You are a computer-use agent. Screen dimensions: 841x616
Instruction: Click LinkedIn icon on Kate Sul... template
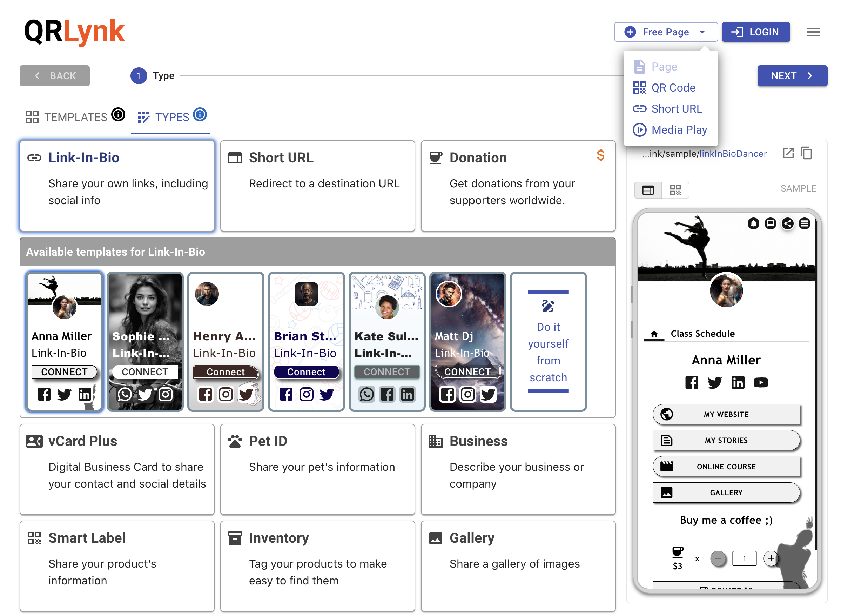(x=407, y=394)
